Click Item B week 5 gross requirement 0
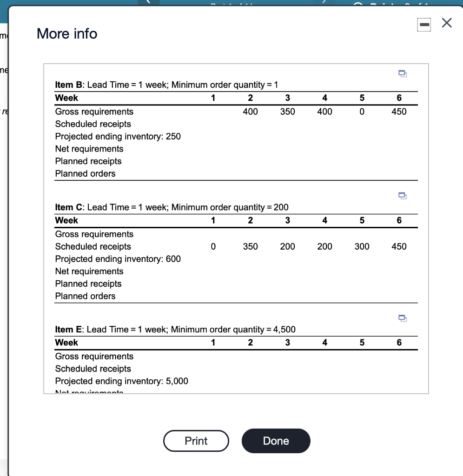The image size is (463, 476). 362,112
